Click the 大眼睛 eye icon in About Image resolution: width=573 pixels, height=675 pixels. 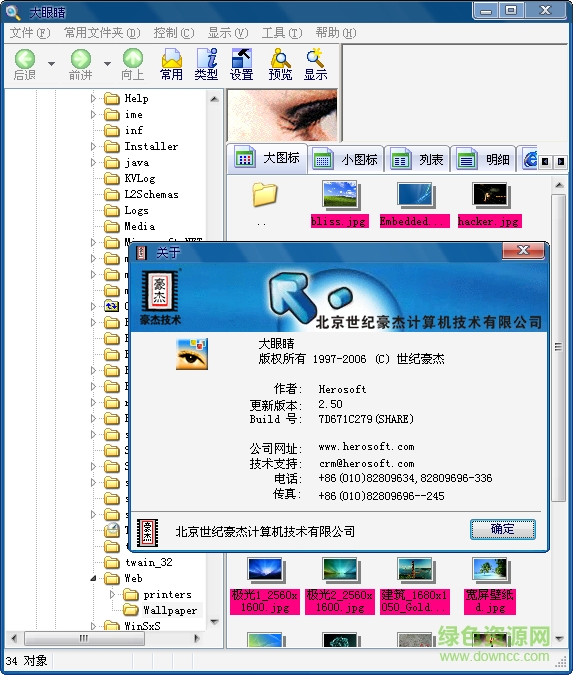click(192, 354)
